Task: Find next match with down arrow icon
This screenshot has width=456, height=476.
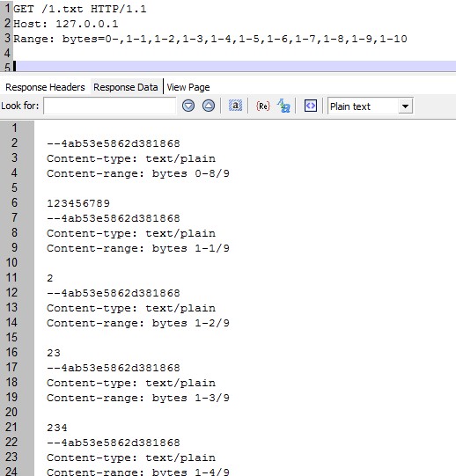Action: coord(188,106)
